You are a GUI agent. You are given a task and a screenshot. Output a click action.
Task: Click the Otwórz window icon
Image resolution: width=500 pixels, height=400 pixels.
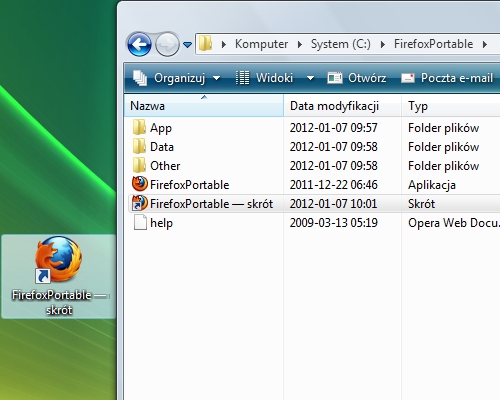[x=335, y=78]
